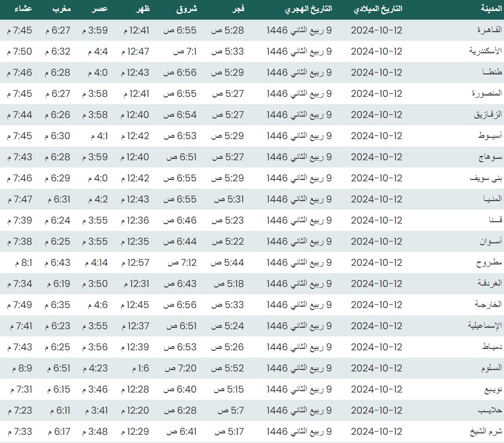Viewport: 504px width, 443px height.
Task: Click the المدينة column header
Action: click(491, 9)
